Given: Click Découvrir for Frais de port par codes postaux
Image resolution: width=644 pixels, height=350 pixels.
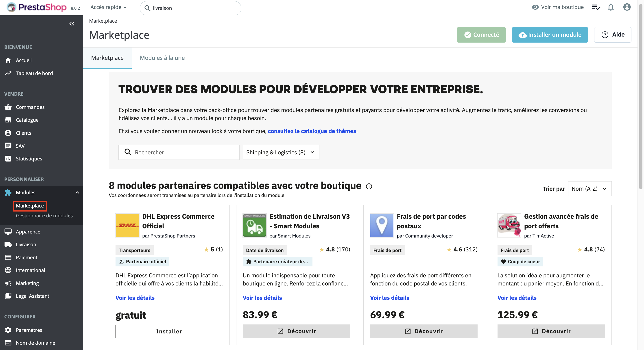Looking at the screenshot, I should click(424, 331).
